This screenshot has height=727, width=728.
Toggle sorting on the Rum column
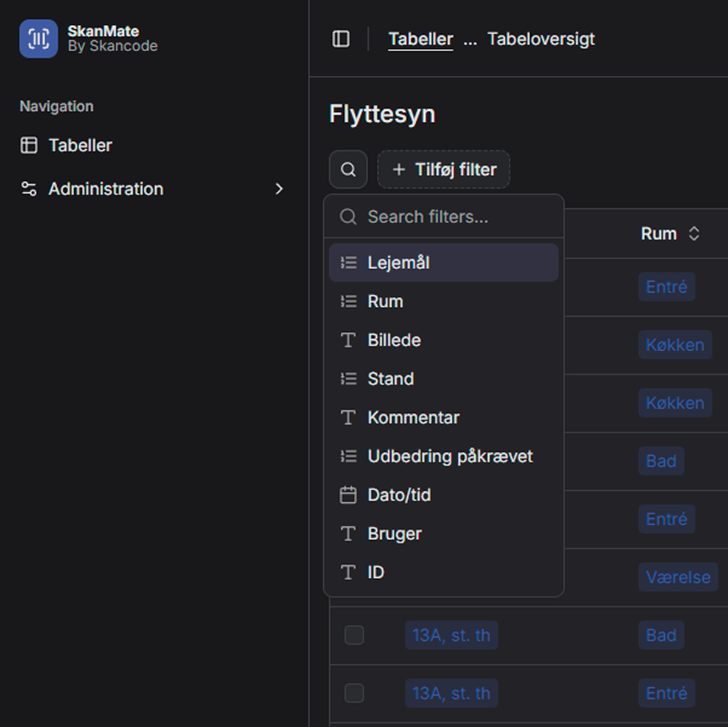[x=694, y=233]
